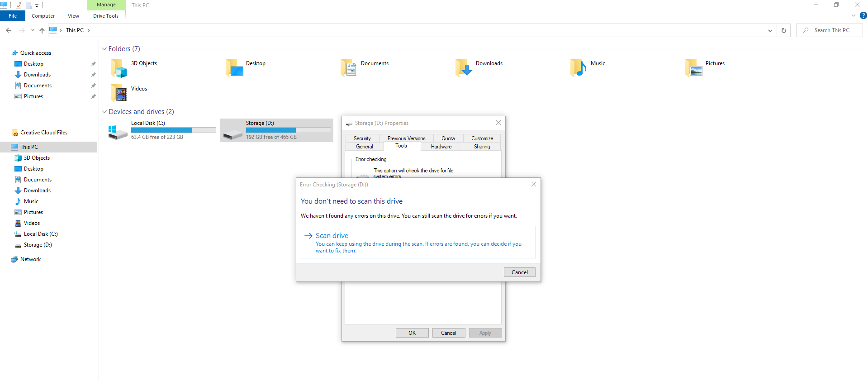Select Local Disk (C:) in navigation pane
This screenshot has height=381, width=868.
point(41,234)
